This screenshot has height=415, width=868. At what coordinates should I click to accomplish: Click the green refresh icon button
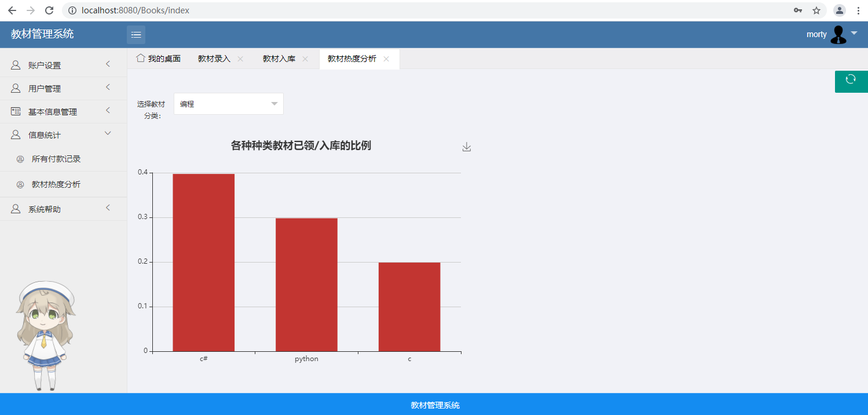tap(851, 80)
